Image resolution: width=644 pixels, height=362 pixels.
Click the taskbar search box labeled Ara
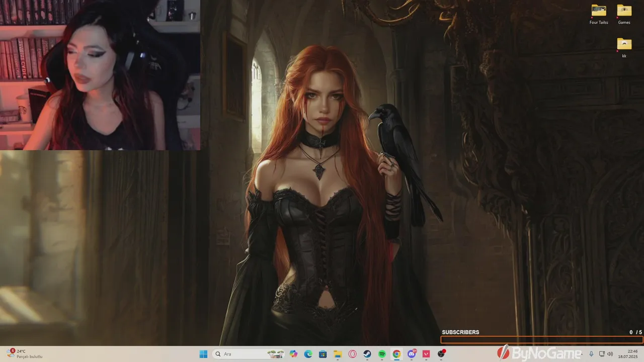click(x=249, y=354)
